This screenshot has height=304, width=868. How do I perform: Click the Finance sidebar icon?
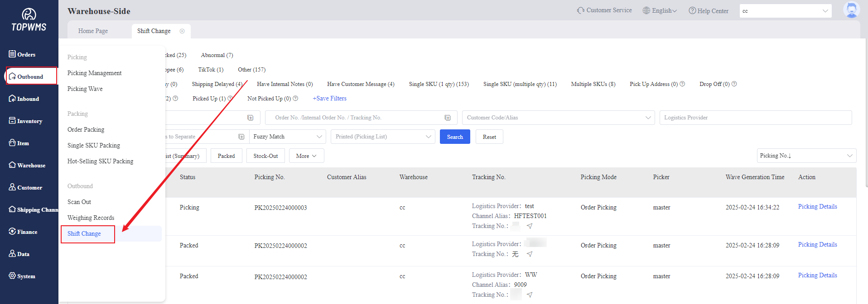tap(12, 232)
